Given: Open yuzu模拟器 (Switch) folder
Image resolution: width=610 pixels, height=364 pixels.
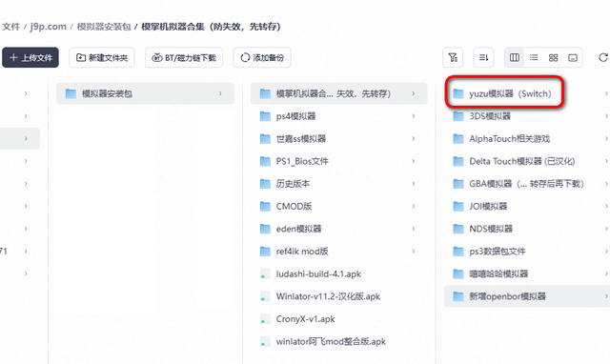Looking at the screenshot, I should (527, 93).
